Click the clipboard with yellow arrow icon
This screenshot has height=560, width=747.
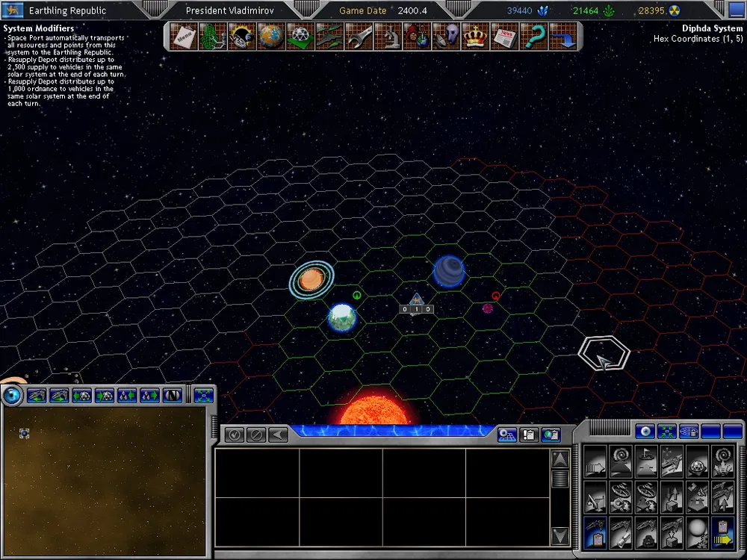click(722, 532)
